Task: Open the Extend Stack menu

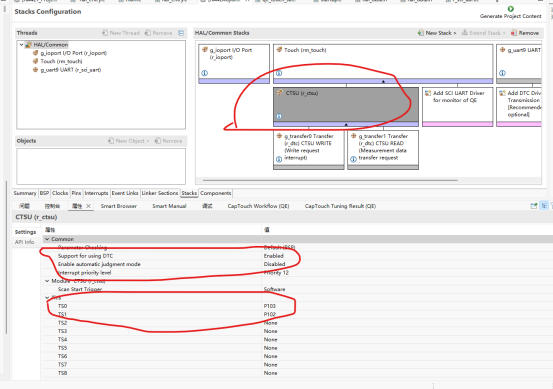Action: [484, 33]
